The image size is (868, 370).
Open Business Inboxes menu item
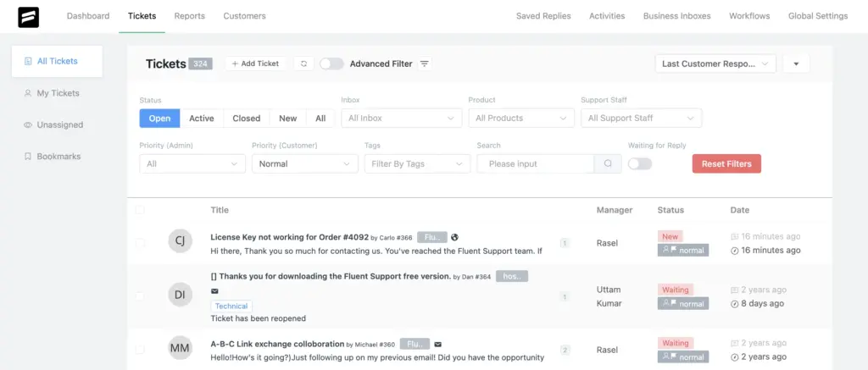676,16
